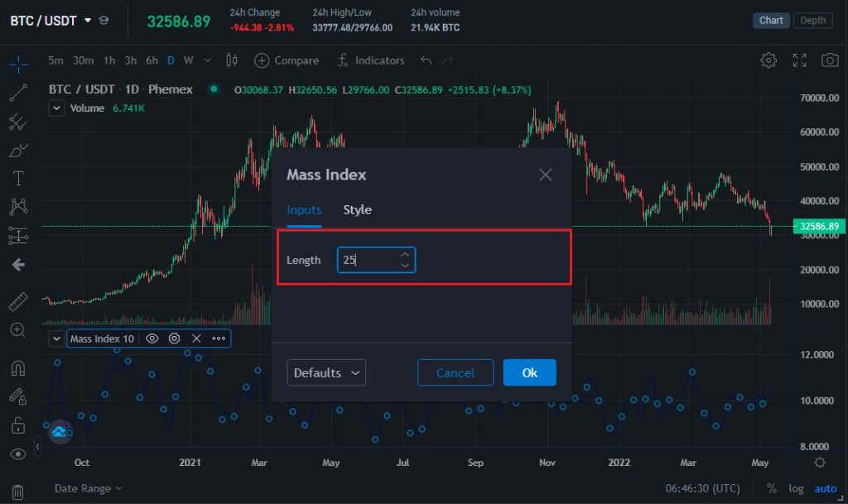Select the Text annotation tool
The image size is (848, 504).
pos(17,178)
